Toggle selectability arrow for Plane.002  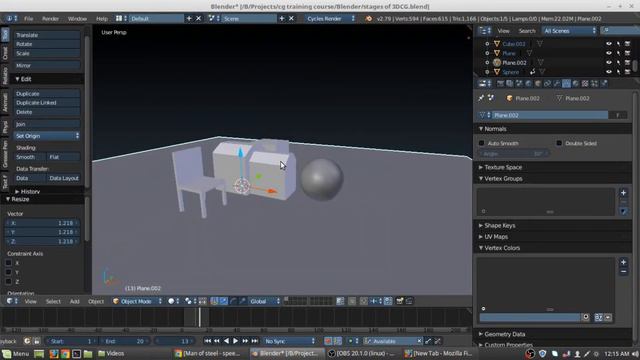[x=618, y=62]
